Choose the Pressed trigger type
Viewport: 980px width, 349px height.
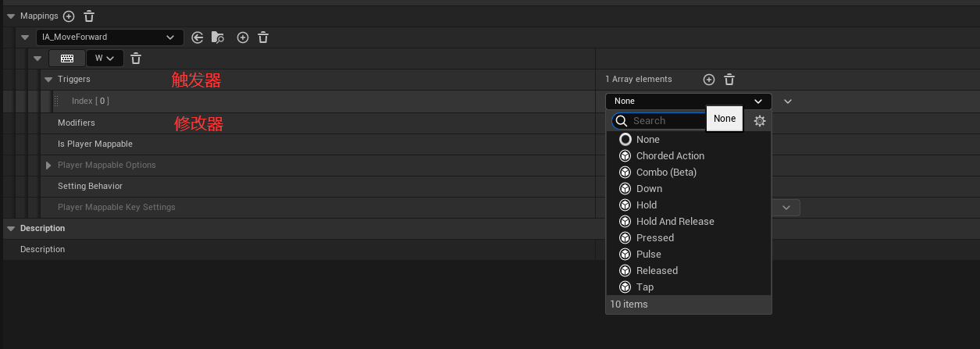pos(654,238)
